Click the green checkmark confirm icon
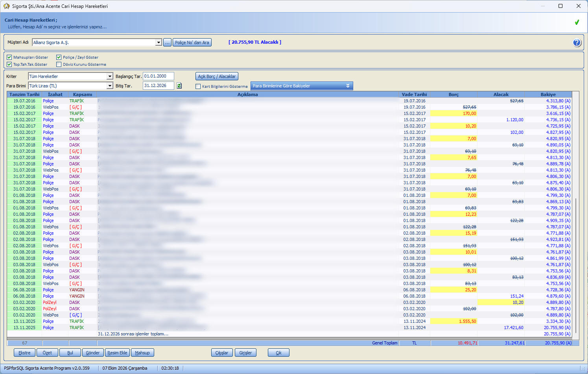 (x=577, y=22)
